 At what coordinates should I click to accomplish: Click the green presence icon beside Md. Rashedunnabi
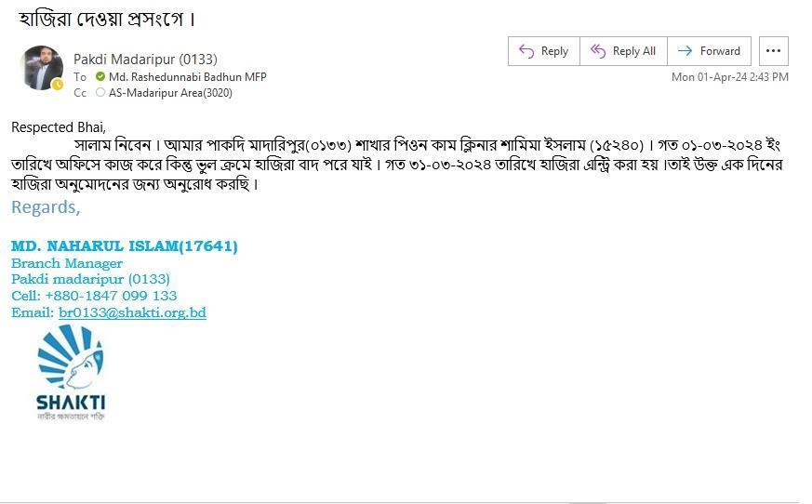tap(100, 76)
